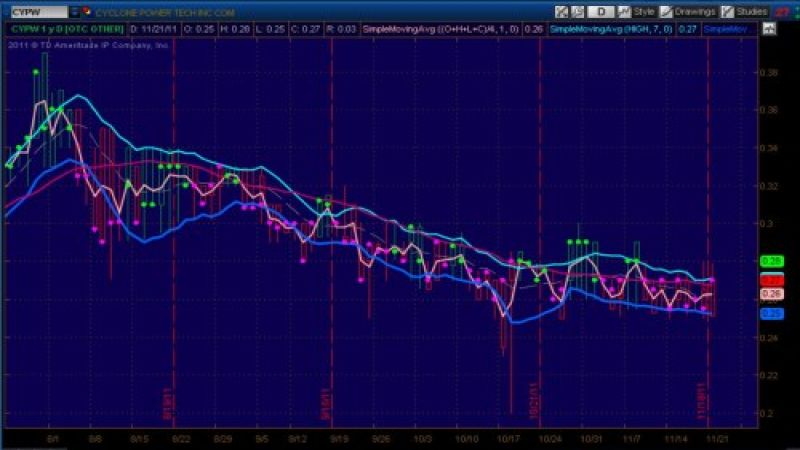The height and width of the screenshot is (450, 800).
Task: Click the red 0.27 price bubble
Action: (772, 280)
